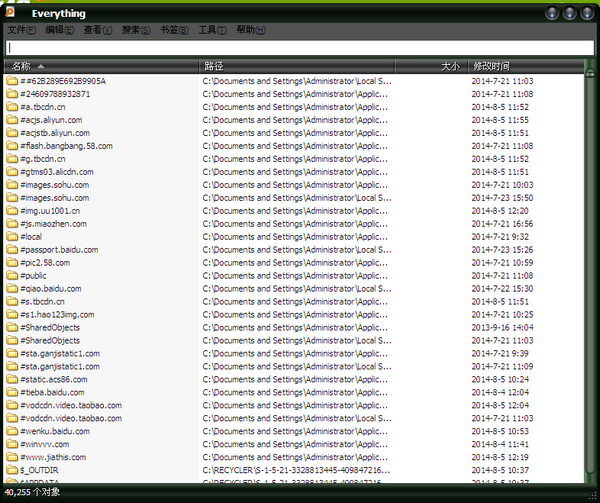Click folder icon of $_OUTDIR
Image resolution: width=600 pixels, height=503 pixels.
pyautogui.click(x=12, y=470)
